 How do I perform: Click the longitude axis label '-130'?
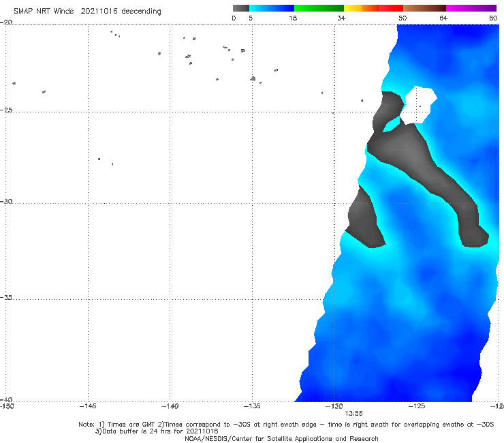tap(334, 406)
